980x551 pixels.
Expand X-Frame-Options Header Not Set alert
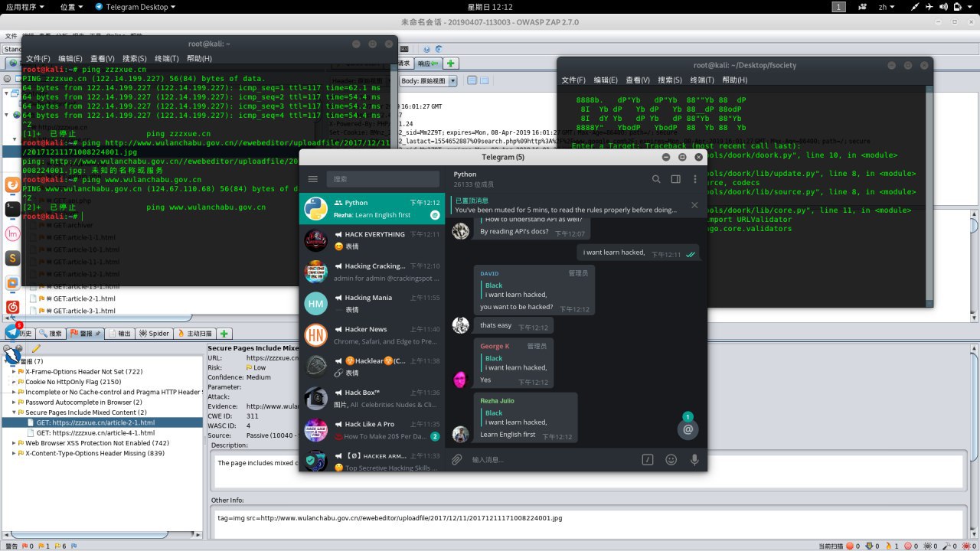pos(14,371)
